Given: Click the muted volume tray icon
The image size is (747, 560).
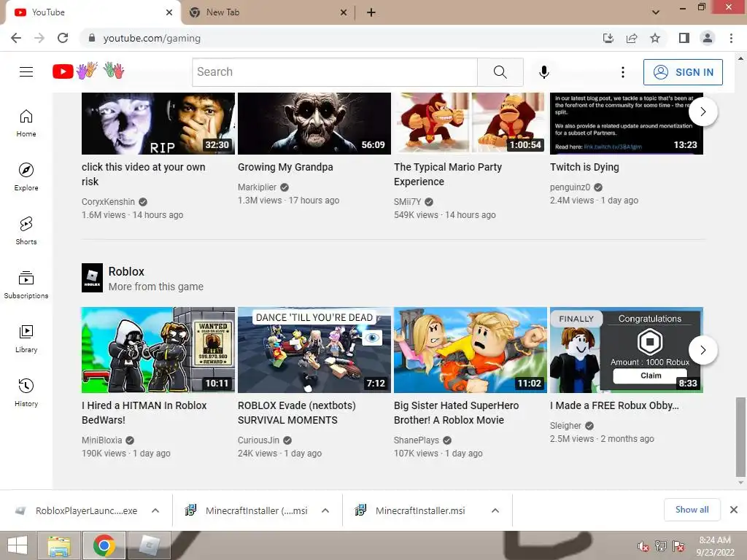Looking at the screenshot, I should (643, 546).
